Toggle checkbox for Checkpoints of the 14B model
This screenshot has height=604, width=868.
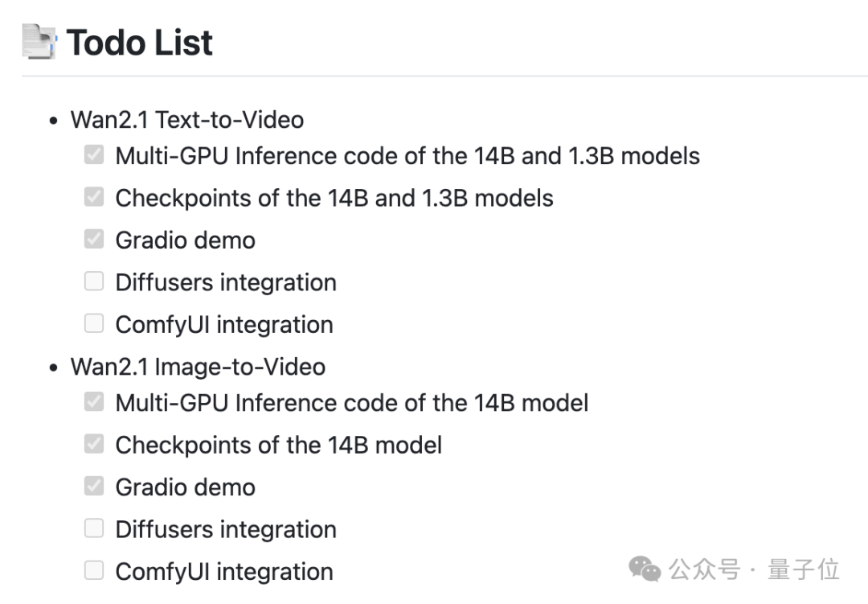pyautogui.click(x=94, y=444)
